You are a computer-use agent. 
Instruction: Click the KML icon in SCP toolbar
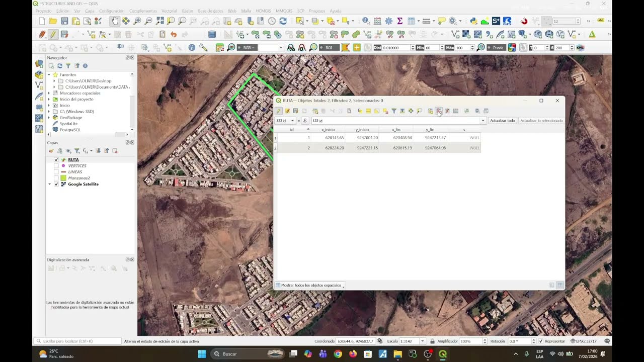click(x=580, y=47)
